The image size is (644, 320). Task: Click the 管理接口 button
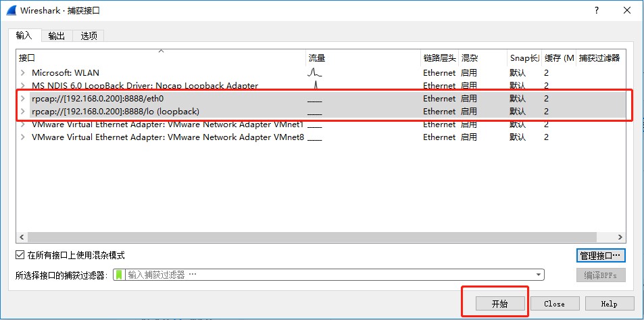(600, 256)
